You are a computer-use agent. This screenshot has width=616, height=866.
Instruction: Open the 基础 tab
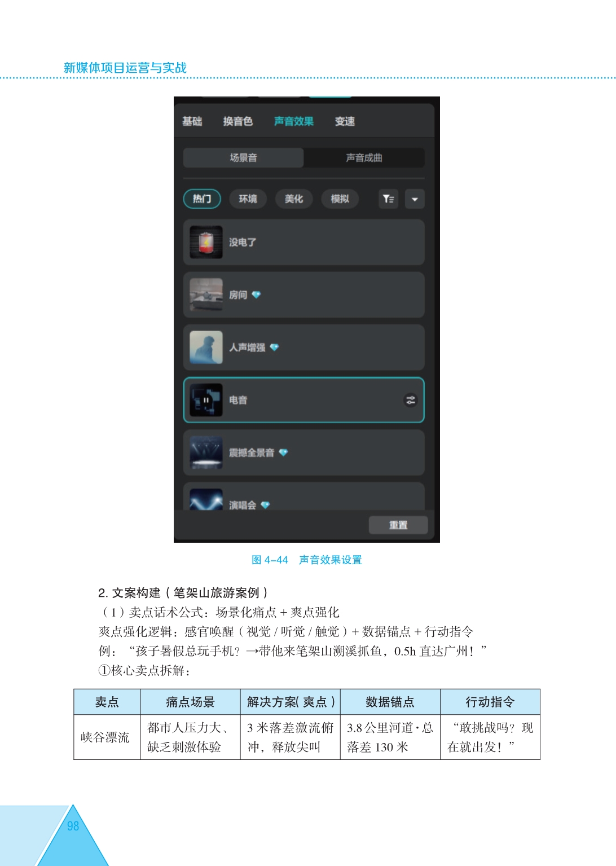click(x=192, y=121)
